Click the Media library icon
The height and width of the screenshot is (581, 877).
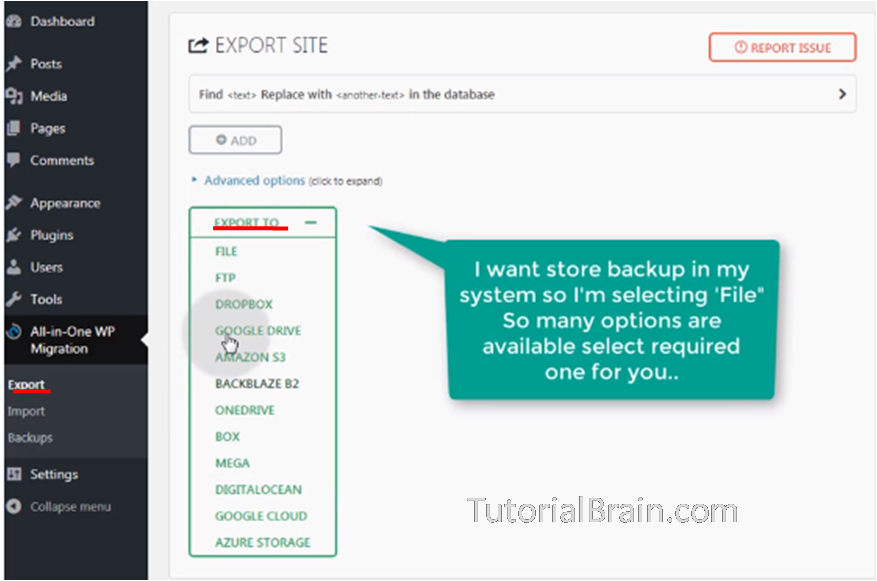pyautogui.click(x=14, y=96)
